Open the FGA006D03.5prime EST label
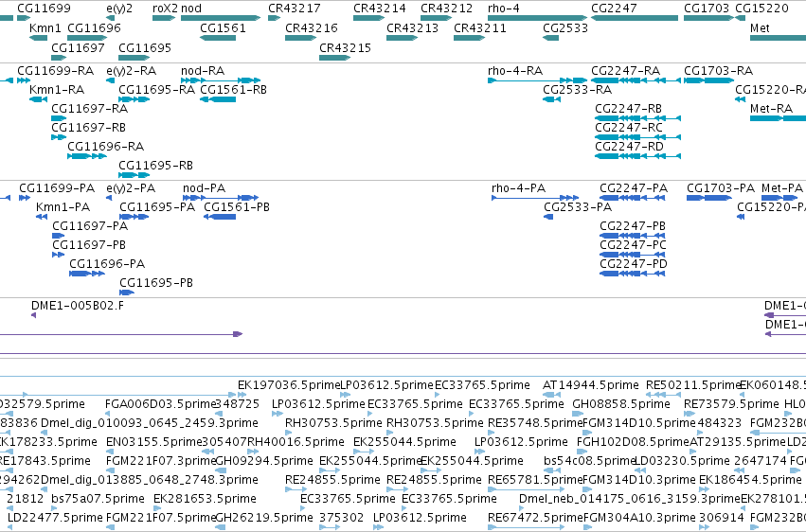The image size is (806, 532). tap(160, 403)
